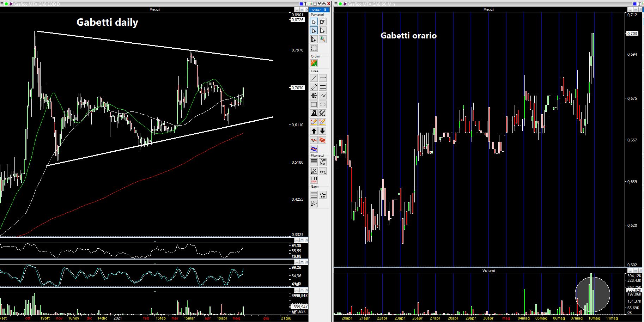Click the blue square in daily chart header
This screenshot has height=322, width=644.
[x=301, y=4]
